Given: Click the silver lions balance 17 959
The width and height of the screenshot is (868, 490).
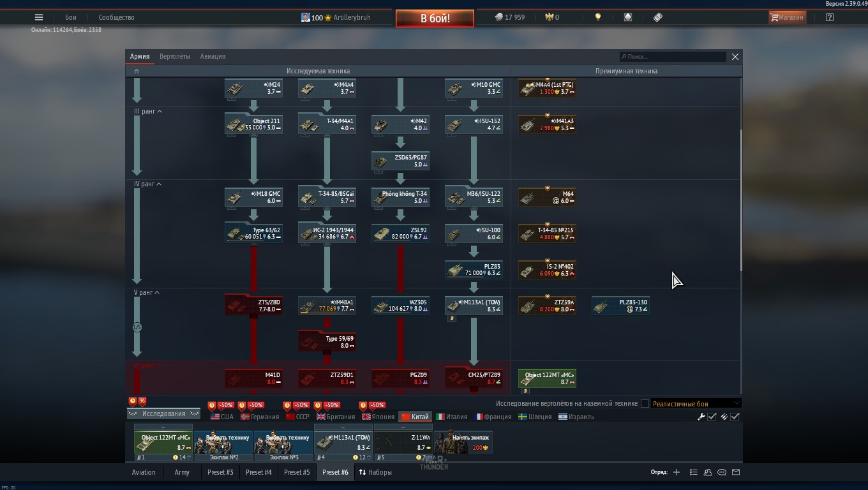Looking at the screenshot, I should pyautogui.click(x=509, y=17).
